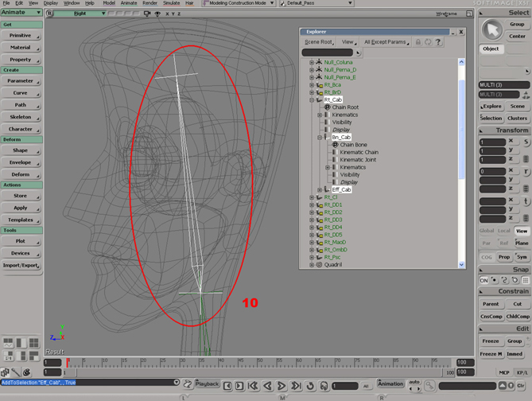Click the Explorer help question mark icon

[438, 41]
